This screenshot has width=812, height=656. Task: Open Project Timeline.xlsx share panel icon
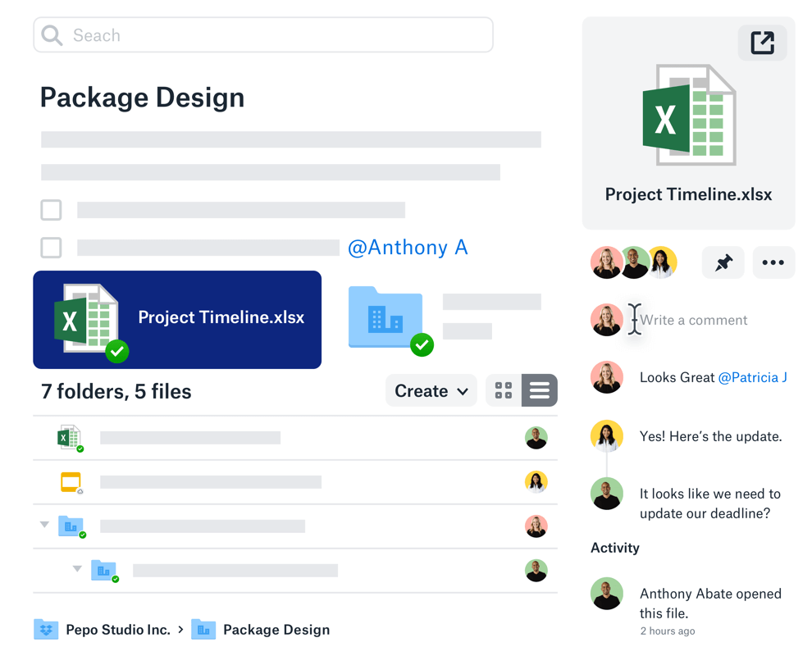[x=762, y=43]
